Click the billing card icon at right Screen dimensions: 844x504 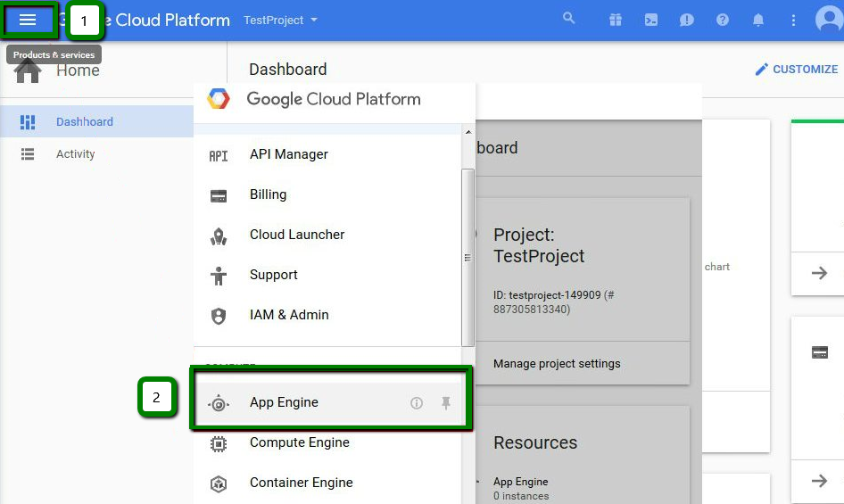pyautogui.click(x=819, y=352)
